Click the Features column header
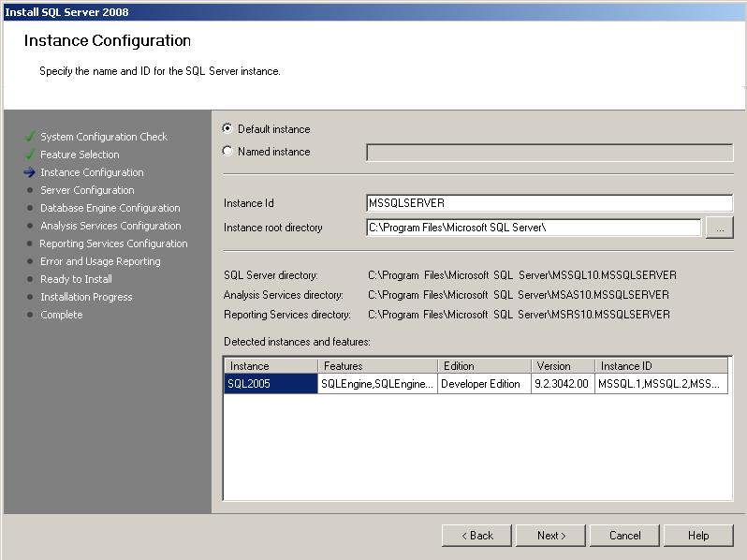This screenshot has width=747, height=560. tap(378, 366)
